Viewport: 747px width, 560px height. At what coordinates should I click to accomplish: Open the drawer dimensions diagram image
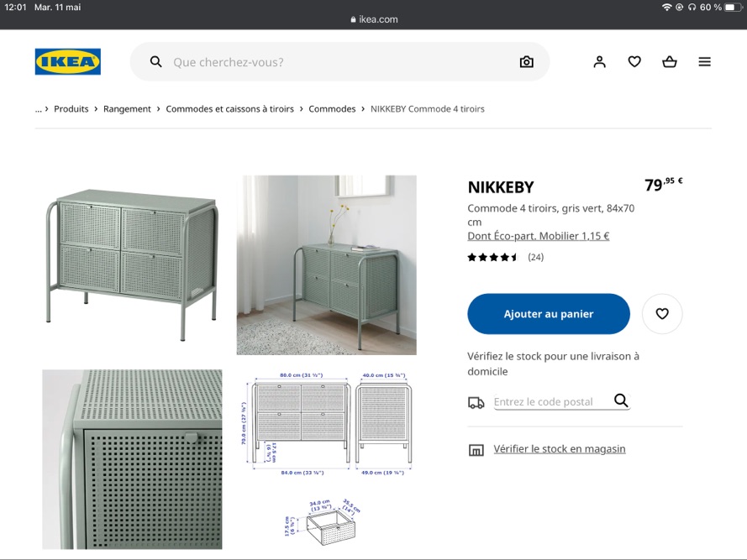(x=323, y=522)
